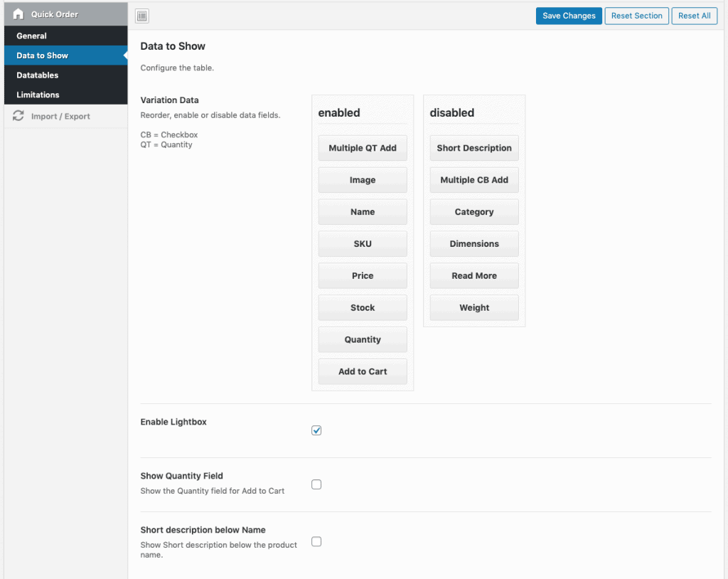Disable the Enable Lightbox checkbox
Screen dimensions: 728x579
pos(316,430)
